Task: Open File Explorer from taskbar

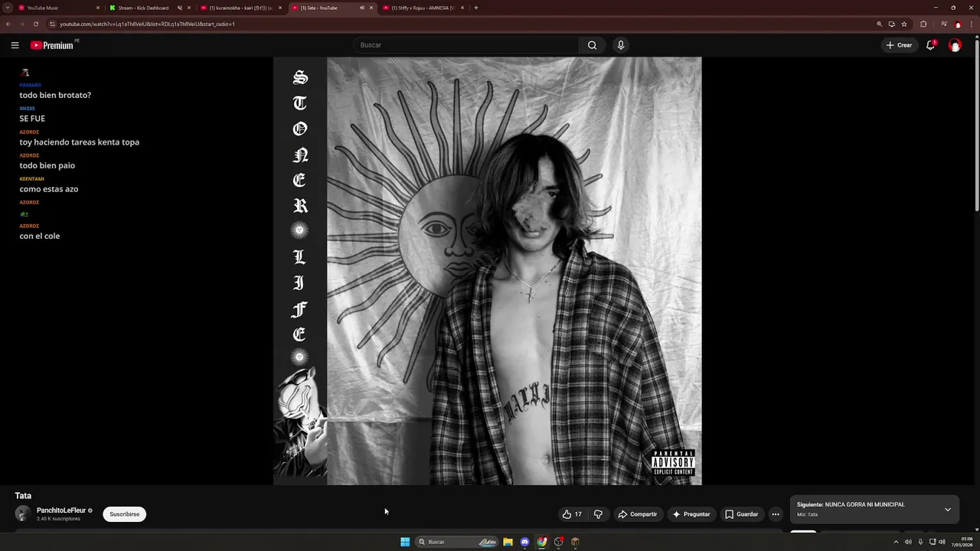Action: pyautogui.click(x=508, y=542)
